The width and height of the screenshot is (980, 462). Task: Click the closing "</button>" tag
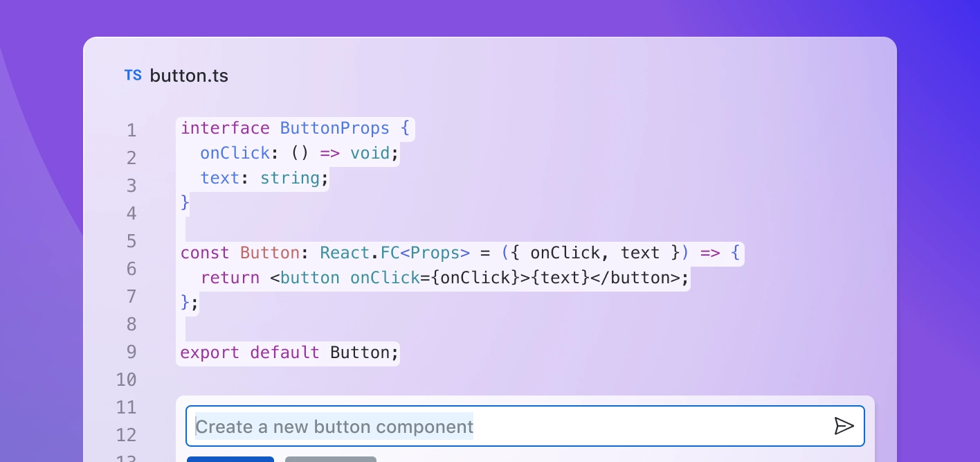[637, 278]
